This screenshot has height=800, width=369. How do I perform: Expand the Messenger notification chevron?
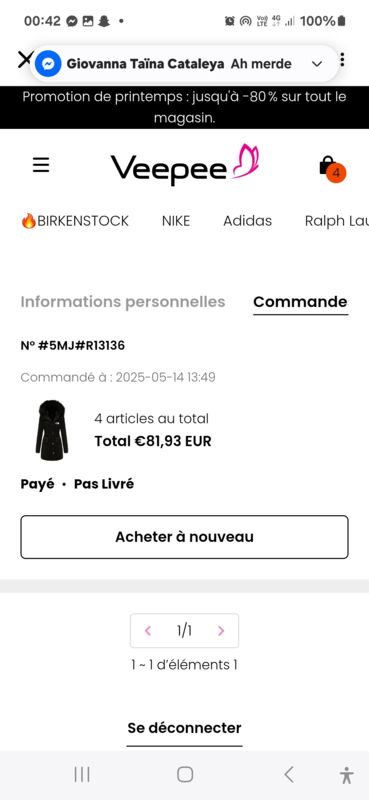click(x=317, y=64)
